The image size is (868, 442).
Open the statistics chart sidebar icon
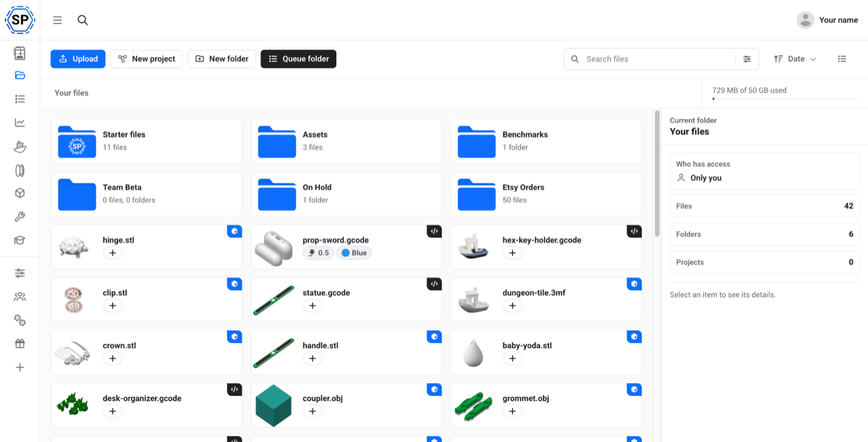[x=20, y=123]
